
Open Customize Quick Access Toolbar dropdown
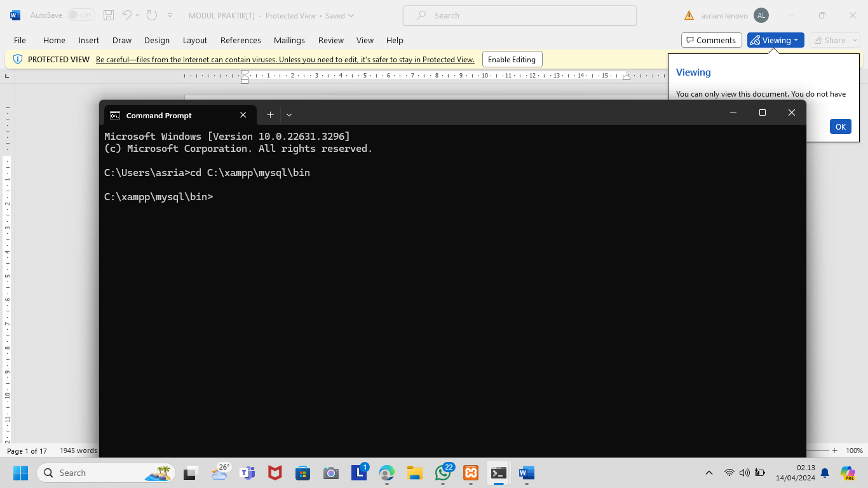point(170,15)
